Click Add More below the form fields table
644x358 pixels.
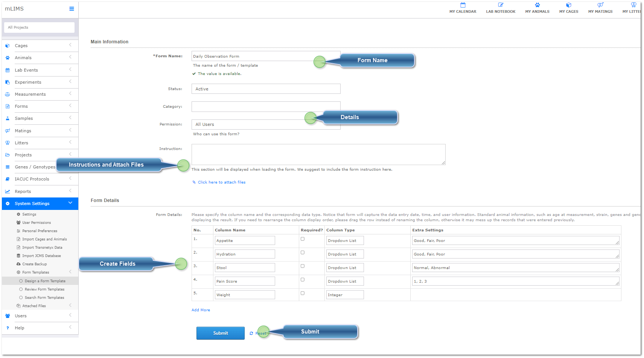pyautogui.click(x=201, y=310)
